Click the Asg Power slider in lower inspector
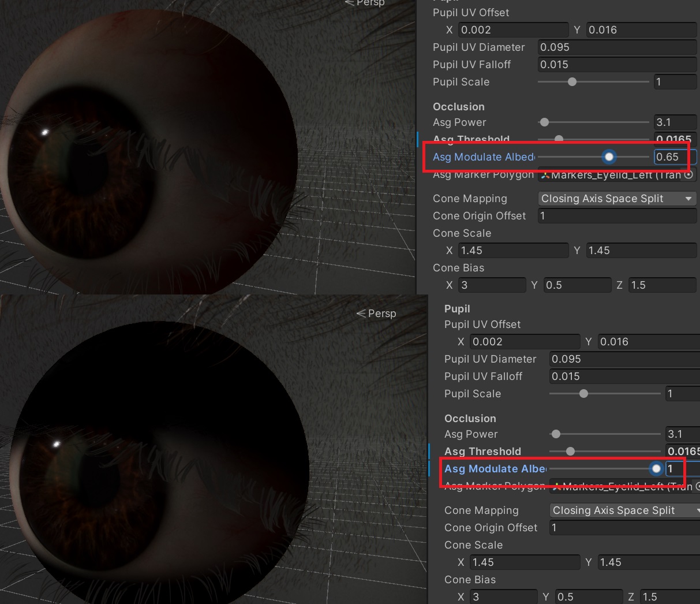The image size is (700, 604). tap(605, 434)
